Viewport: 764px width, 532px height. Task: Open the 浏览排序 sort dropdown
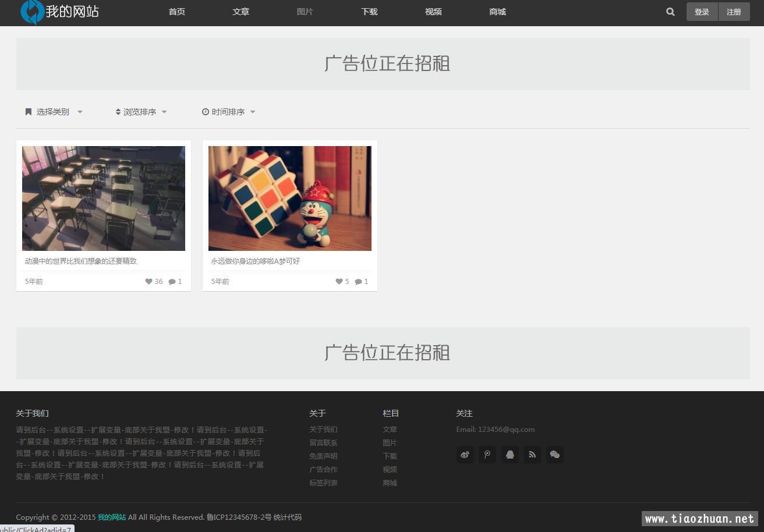(141, 112)
